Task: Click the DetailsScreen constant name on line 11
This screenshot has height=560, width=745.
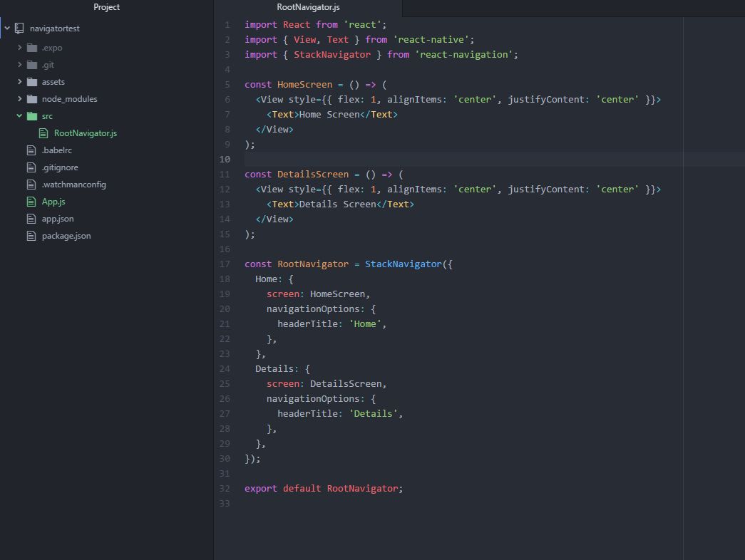Action: point(313,175)
